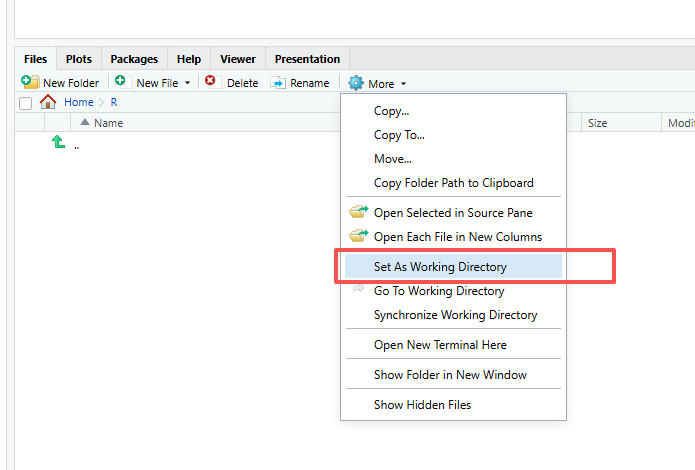
Task: Click the green New File plus icon
Action: click(x=120, y=82)
